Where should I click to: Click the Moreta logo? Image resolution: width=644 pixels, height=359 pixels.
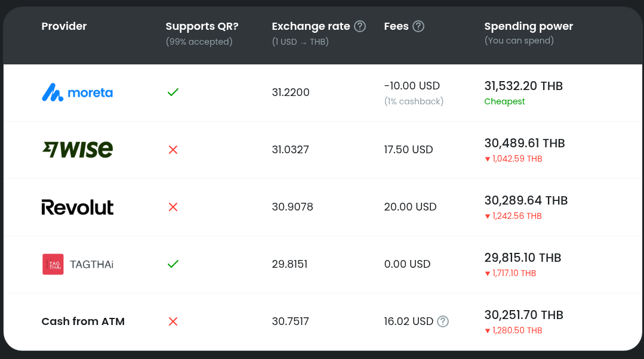point(78,92)
